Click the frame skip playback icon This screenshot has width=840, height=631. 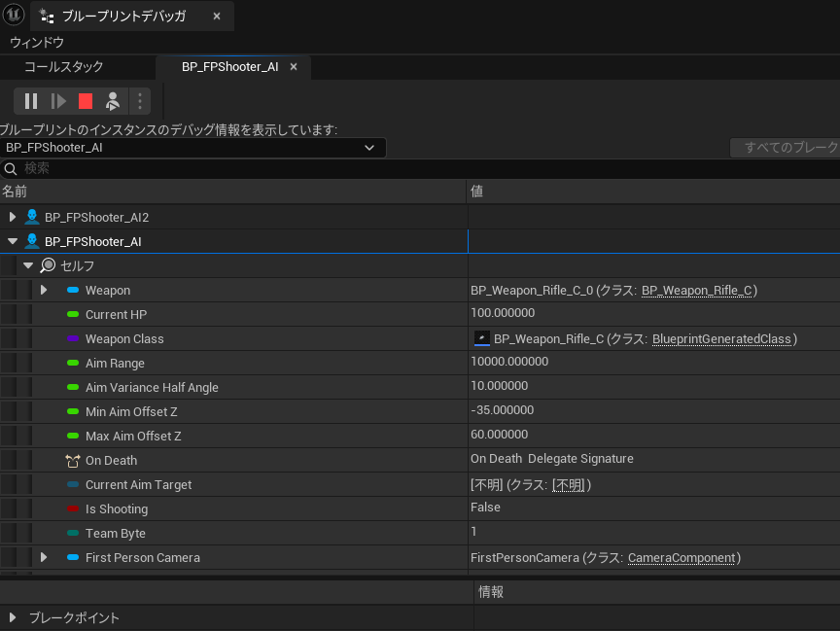click(57, 100)
